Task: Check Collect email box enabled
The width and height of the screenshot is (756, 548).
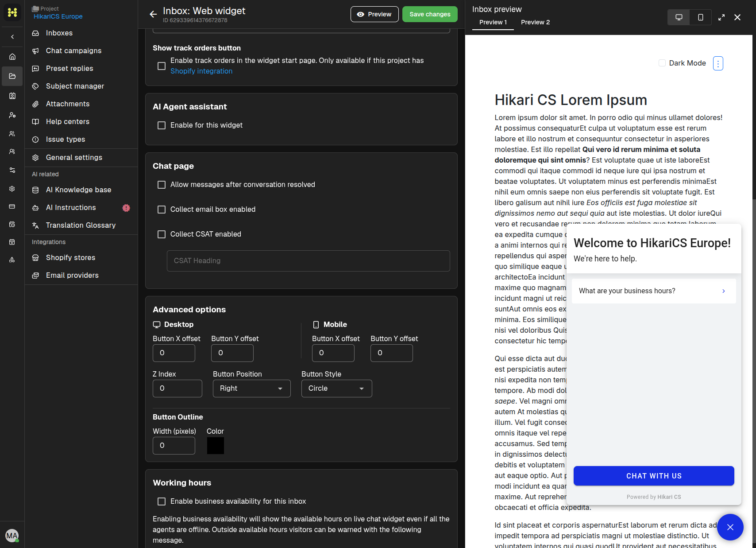Action: click(162, 210)
